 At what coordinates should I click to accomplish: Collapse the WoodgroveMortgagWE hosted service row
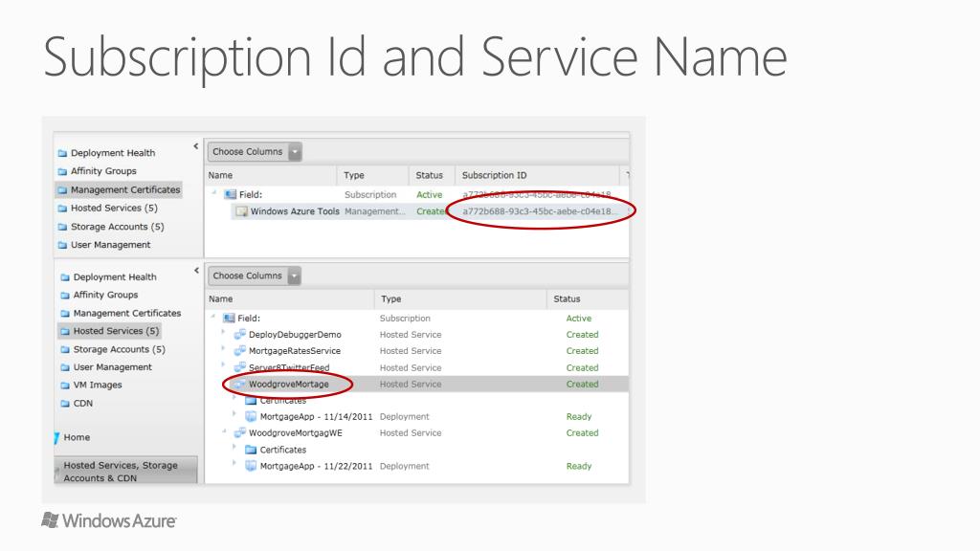224,431
